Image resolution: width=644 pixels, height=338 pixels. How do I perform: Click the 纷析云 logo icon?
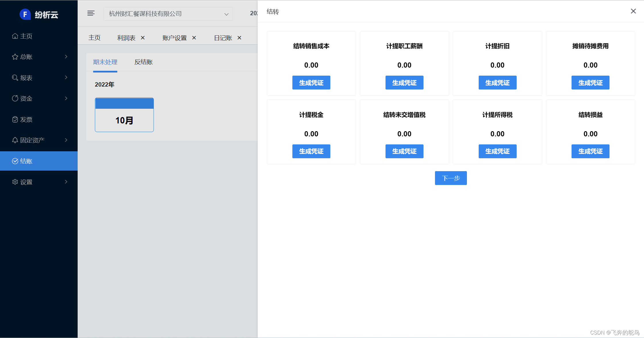coord(25,14)
